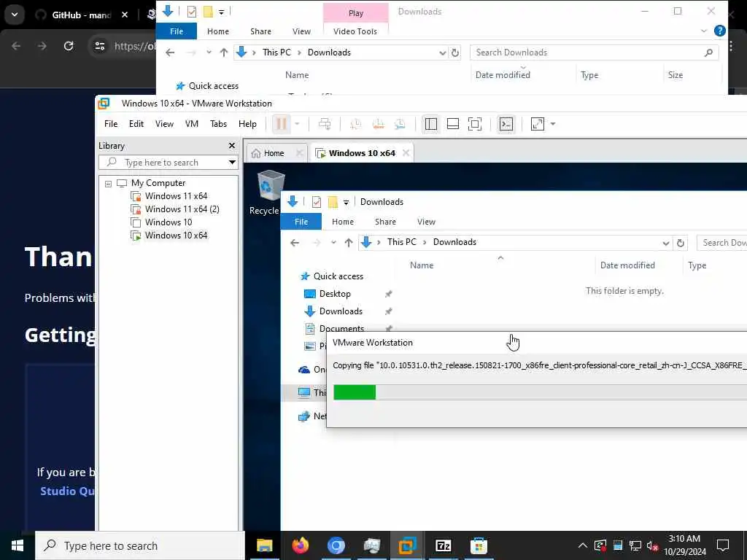Click refresh button in guest Downloads window
This screenshot has width=747, height=560.
(681, 244)
